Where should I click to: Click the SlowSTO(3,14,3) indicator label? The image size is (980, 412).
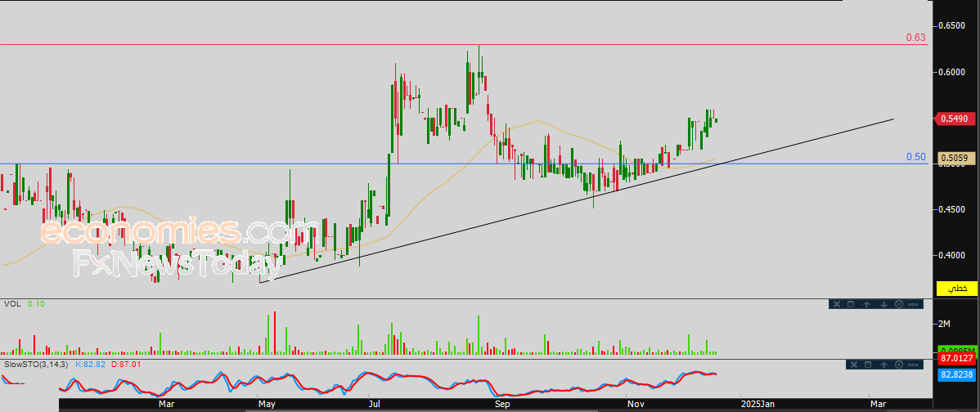[37, 363]
